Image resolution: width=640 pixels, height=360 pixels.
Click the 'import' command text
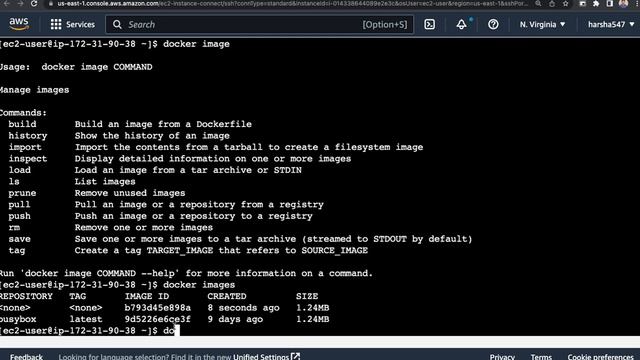[25, 147]
